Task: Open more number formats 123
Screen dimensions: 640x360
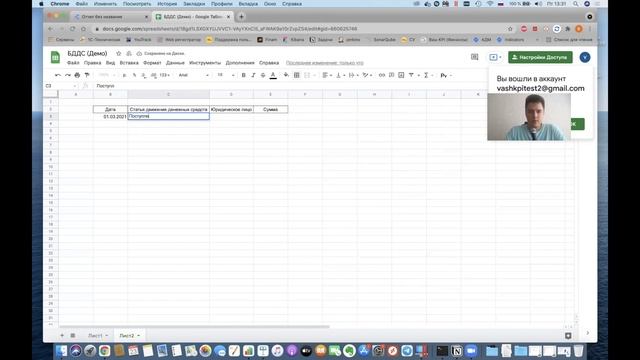Action: click(164, 75)
